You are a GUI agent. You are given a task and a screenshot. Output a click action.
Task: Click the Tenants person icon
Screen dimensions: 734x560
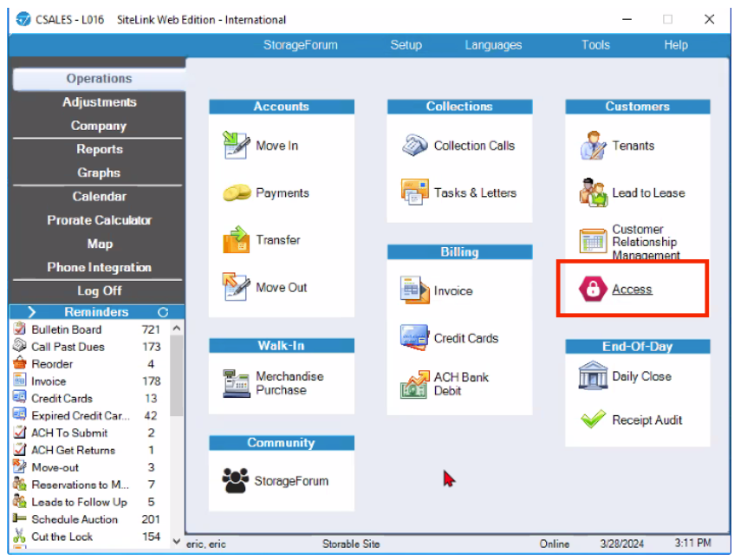click(593, 145)
